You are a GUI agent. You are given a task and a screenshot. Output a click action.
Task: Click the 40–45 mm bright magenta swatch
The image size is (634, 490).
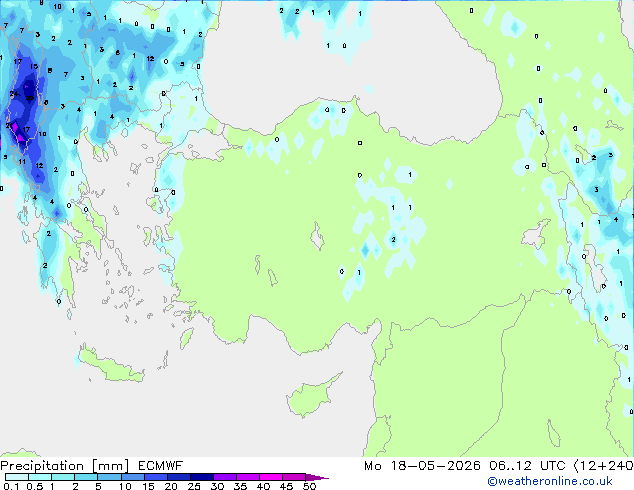click(x=271, y=477)
